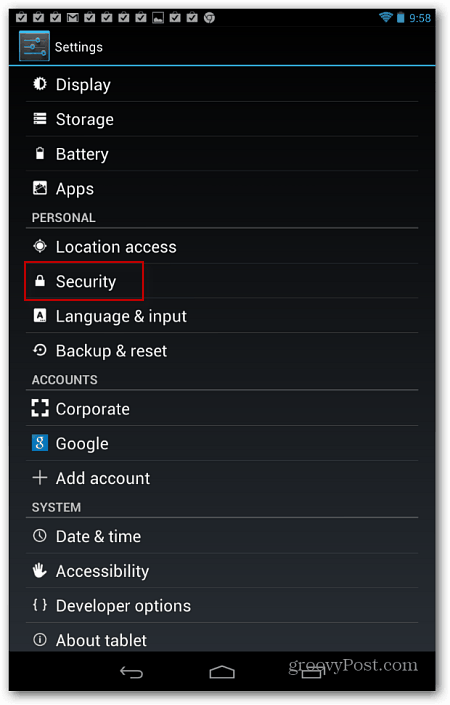Open About tablet
Screen dimensions: 450x705
pos(222,638)
